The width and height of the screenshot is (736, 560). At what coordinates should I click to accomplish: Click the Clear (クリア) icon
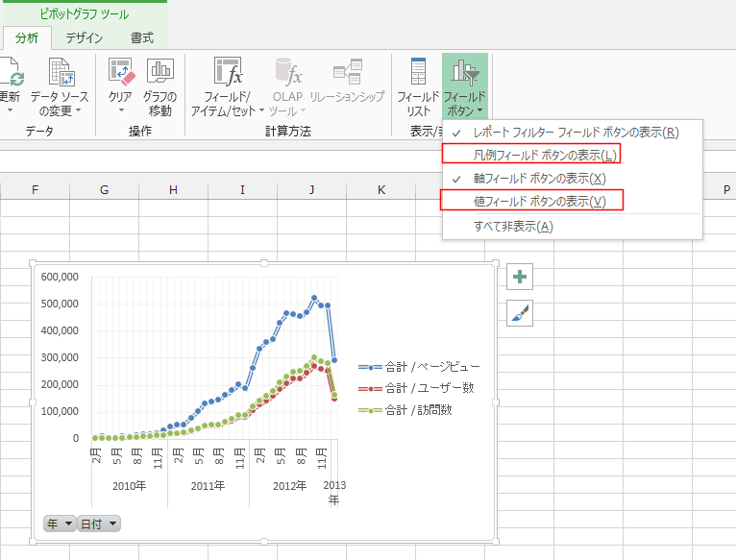coord(121,72)
